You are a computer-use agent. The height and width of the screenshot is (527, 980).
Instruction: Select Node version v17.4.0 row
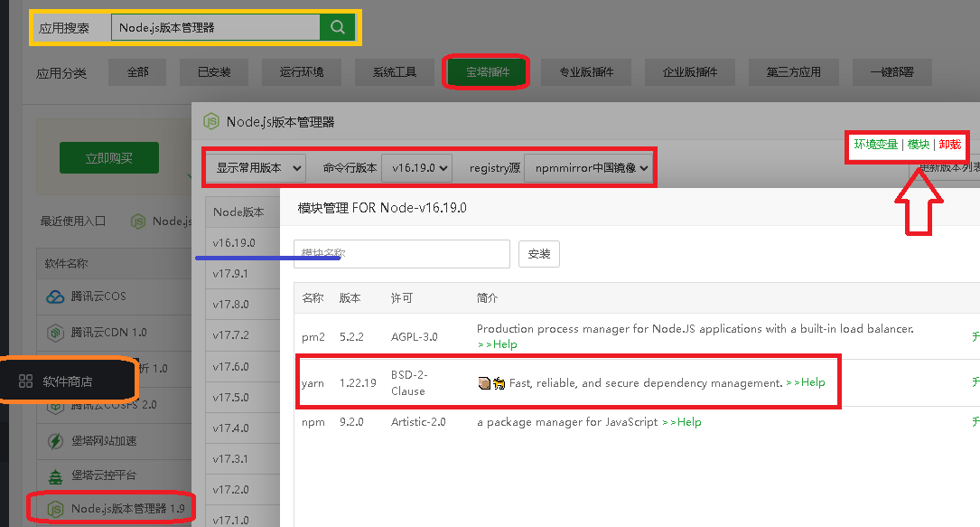coord(243,428)
